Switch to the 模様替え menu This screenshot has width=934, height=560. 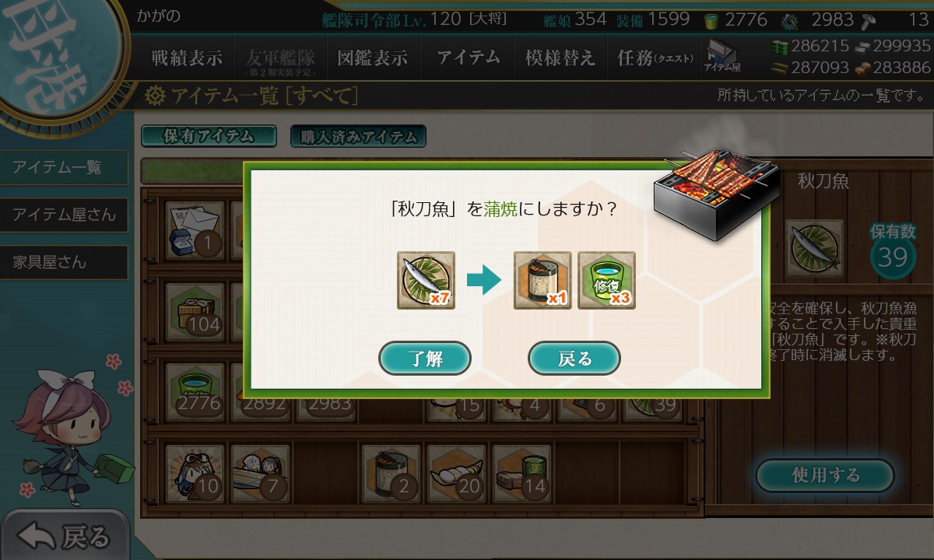(560, 58)
